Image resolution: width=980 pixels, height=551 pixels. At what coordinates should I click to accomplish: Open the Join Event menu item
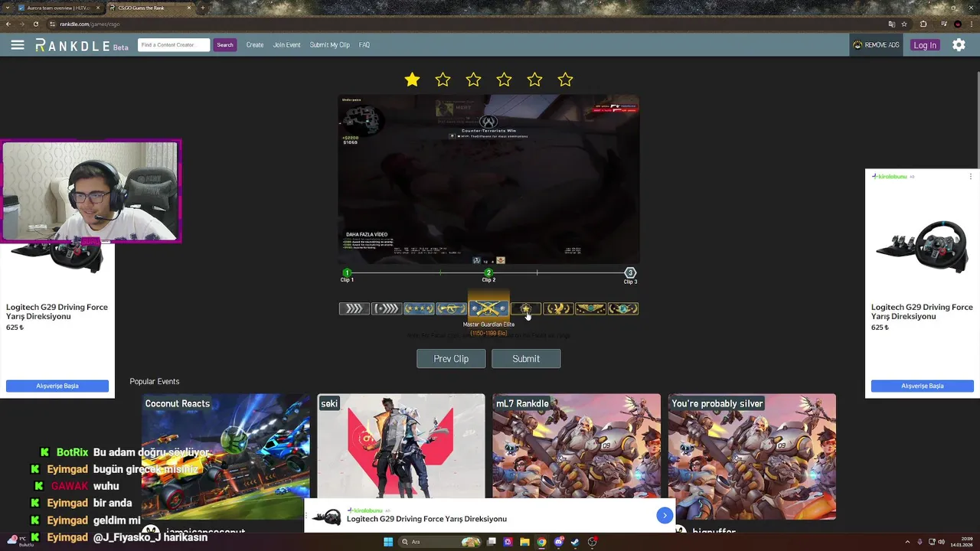click(x=286, y=45)
